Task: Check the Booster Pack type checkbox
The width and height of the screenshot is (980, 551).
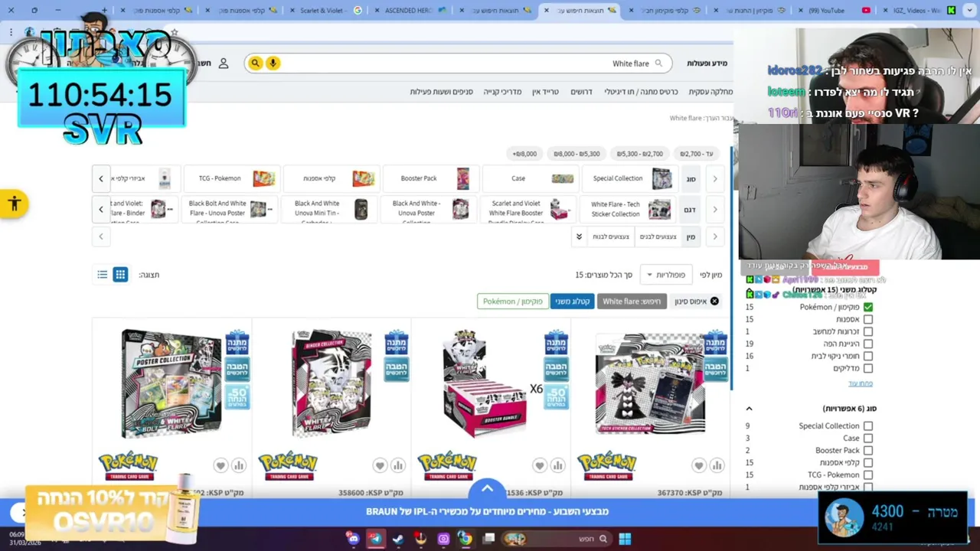Action: click(x=867, y=451)
